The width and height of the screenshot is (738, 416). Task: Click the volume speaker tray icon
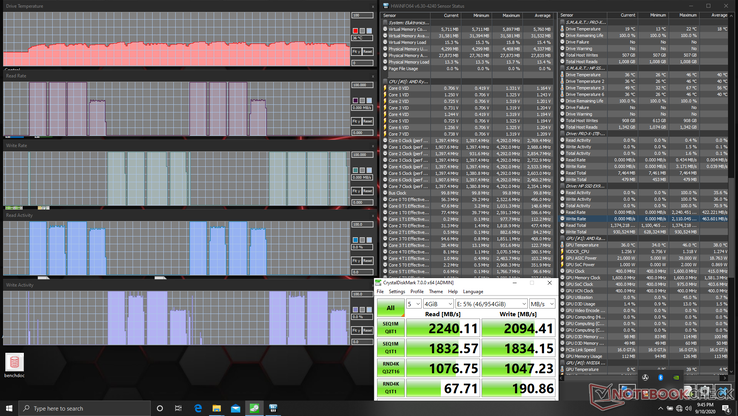click(x=690, y=408)
